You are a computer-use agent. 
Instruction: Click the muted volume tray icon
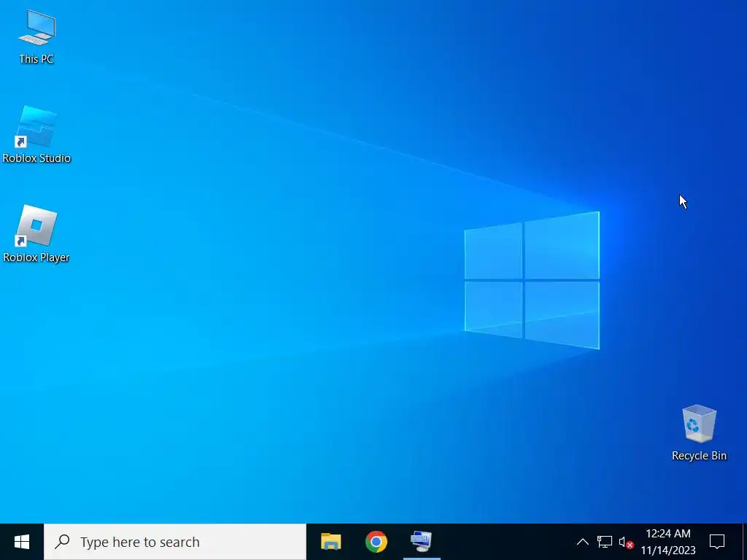(626, 542)
